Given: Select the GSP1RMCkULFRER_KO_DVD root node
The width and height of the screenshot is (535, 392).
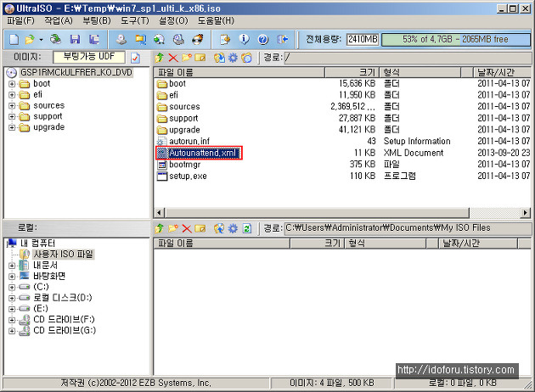Looking at the screenshot, I should tap(76, 73).
